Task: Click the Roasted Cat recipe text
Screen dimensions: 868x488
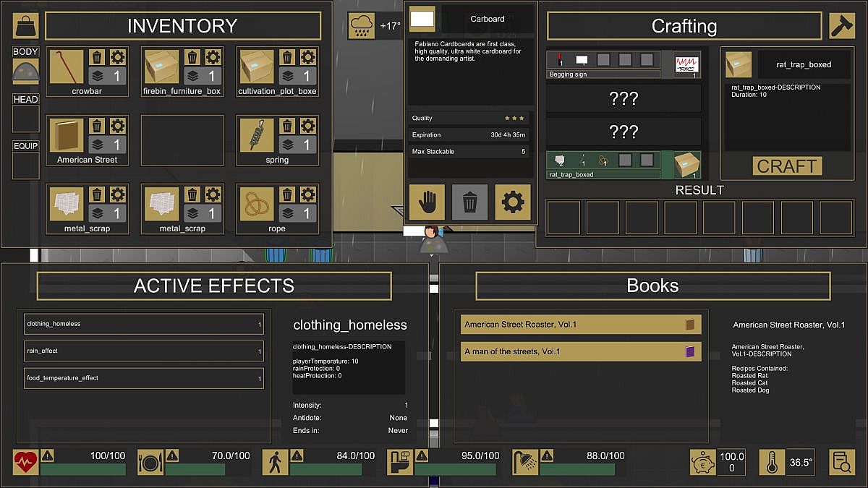Action: [x=750, y=383]
